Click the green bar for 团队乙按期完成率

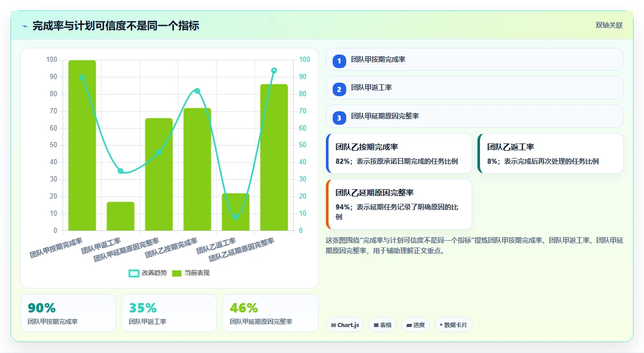click(197, 169)
